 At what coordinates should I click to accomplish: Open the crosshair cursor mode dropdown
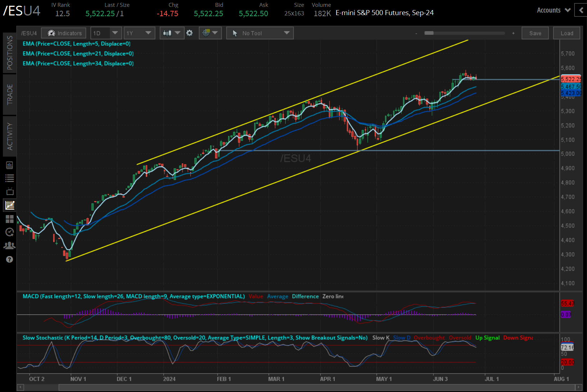(210, 33)
